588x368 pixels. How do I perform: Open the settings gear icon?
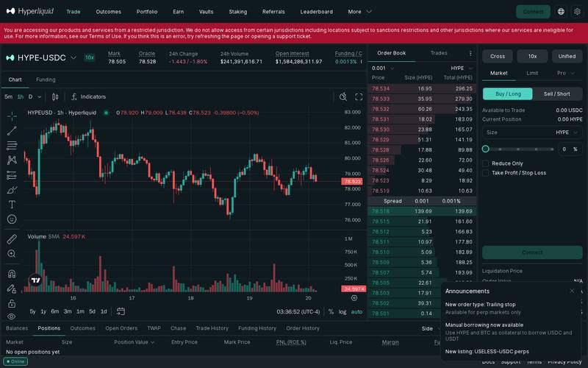577,12
